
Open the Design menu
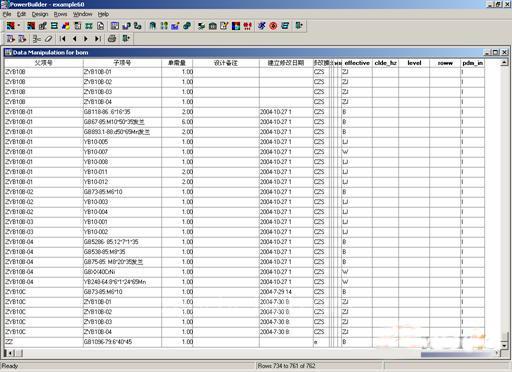tap(40, 14)
